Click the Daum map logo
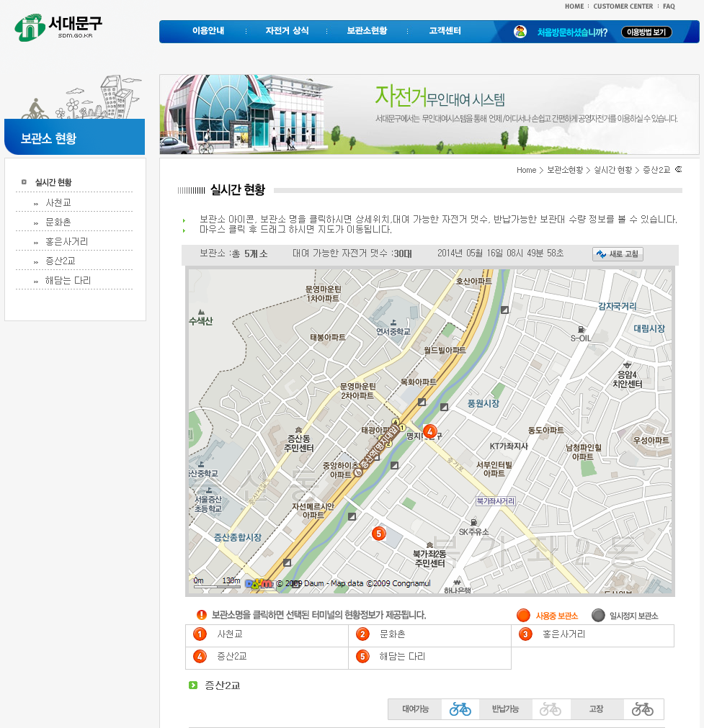This screenshot has height=728, width=704. 259,584
